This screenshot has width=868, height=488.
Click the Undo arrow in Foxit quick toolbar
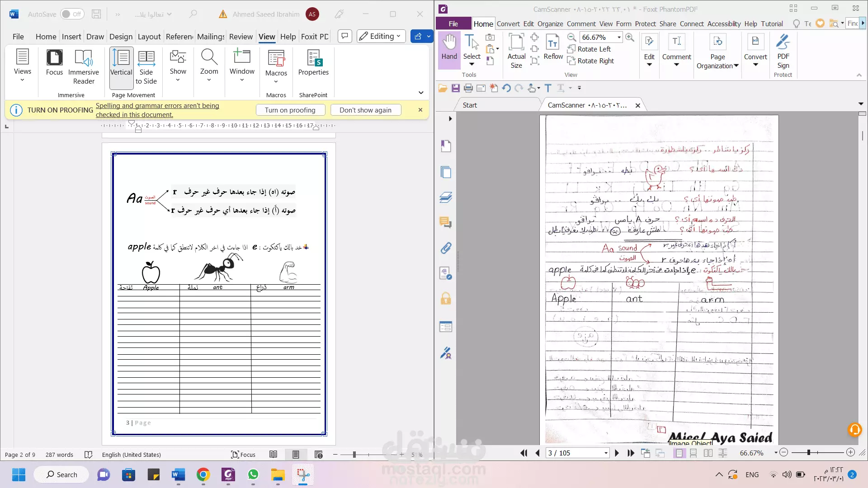(506, 88)
